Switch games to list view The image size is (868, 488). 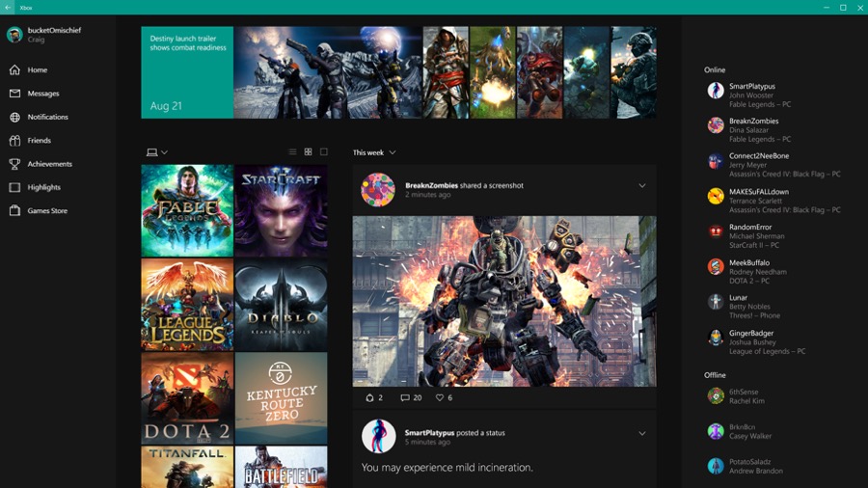point(292,151)
